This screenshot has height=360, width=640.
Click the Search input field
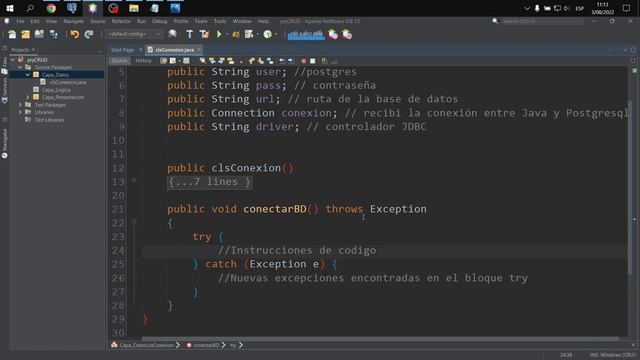pos(541,21)
